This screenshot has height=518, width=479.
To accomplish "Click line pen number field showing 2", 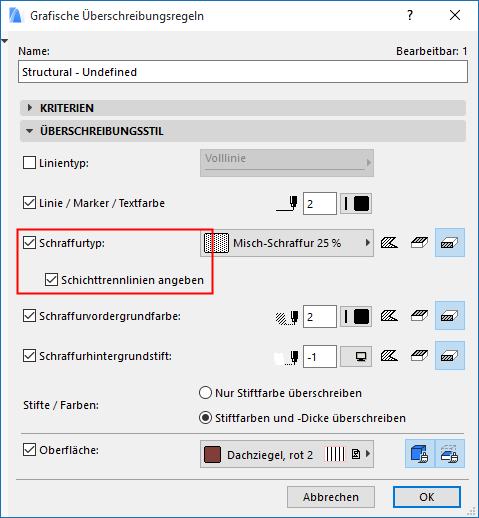I will 320,203.
